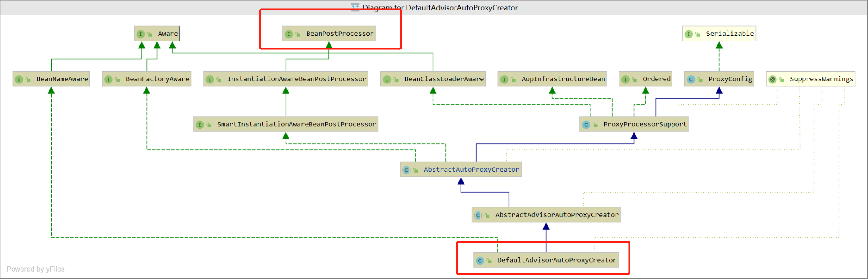Click the diagram icon in title bar
This screenshot has width=868, height=279.
click(x=355, y=7)
